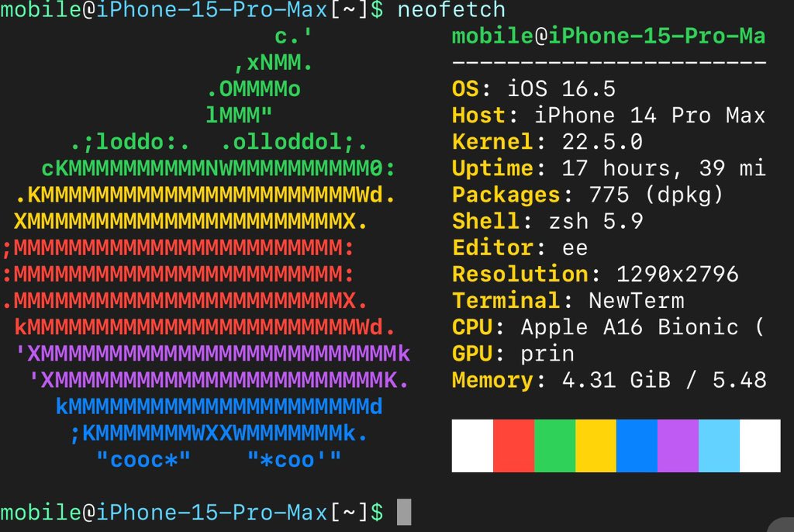Click the green "c.'" logo line

point(293,36)
